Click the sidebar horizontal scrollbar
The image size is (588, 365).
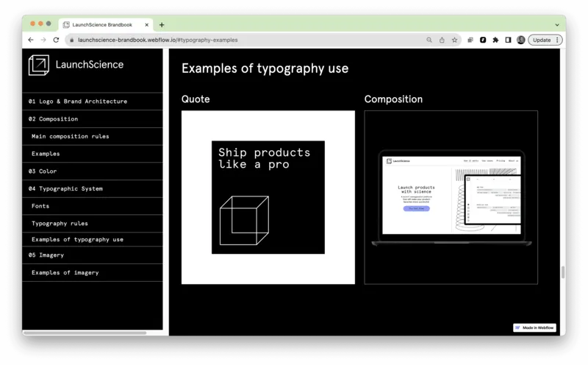(x=85, y=333)
